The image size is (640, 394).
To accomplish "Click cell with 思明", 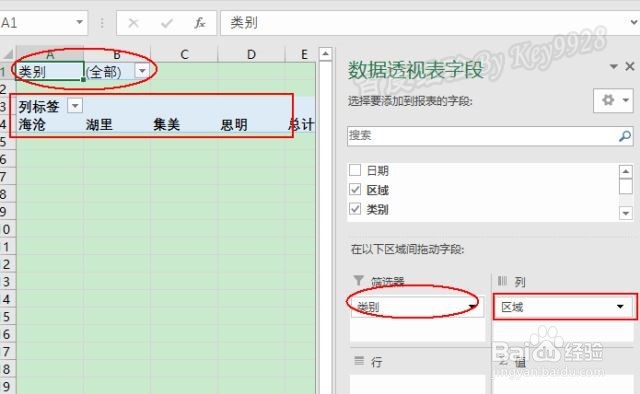I will coord(251,124).
